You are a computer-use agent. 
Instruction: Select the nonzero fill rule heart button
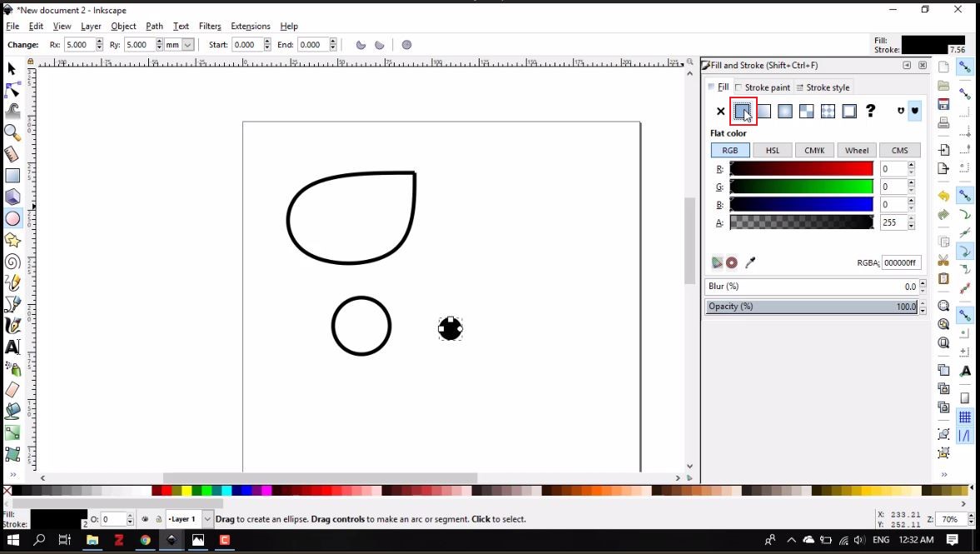click(915, 112)
